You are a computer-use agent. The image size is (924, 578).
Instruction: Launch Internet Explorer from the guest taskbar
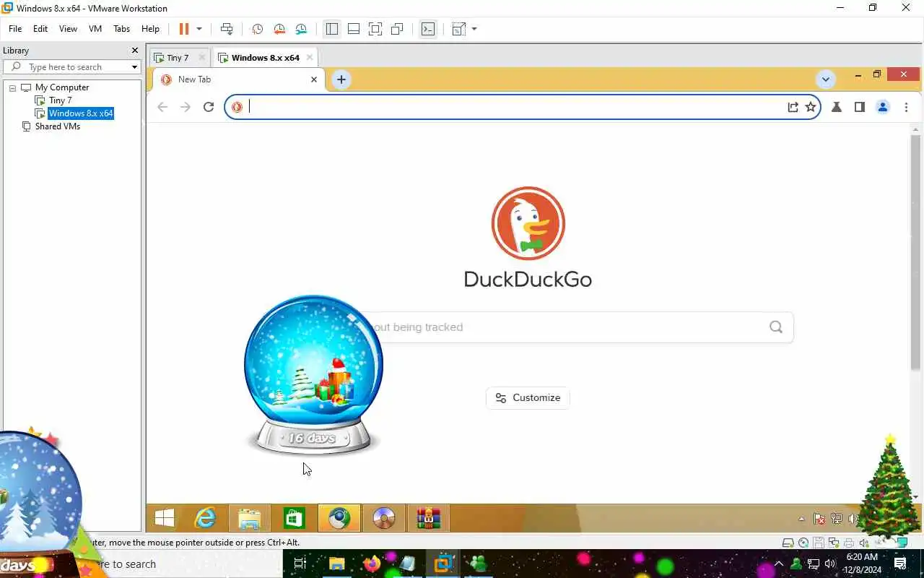206,518
